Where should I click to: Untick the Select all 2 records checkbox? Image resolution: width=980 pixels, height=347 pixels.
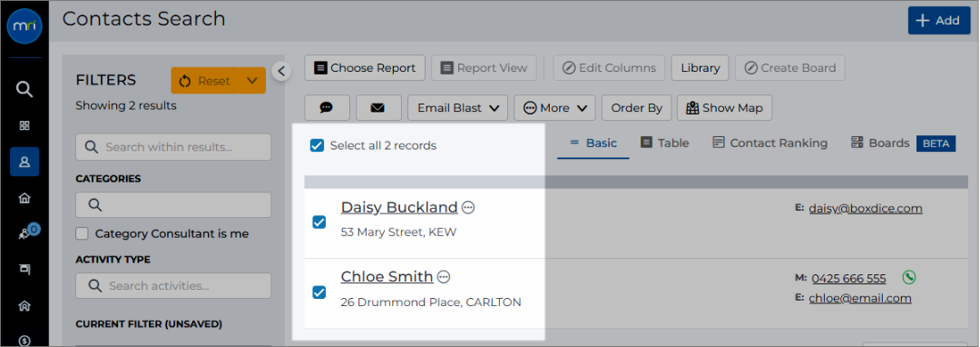[x=318, y=145]
